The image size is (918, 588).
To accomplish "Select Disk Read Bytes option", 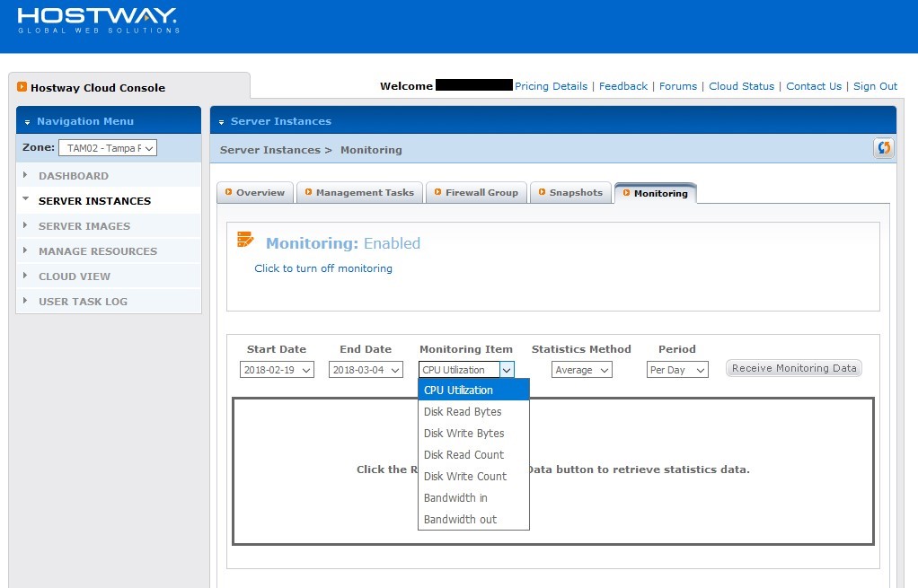I will (473, 412).
